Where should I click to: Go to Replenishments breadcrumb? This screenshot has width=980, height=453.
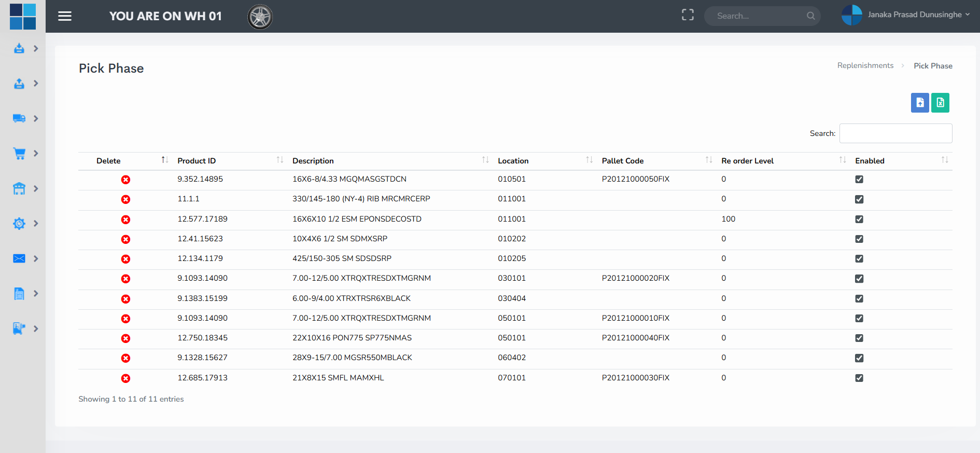(865, 65)
